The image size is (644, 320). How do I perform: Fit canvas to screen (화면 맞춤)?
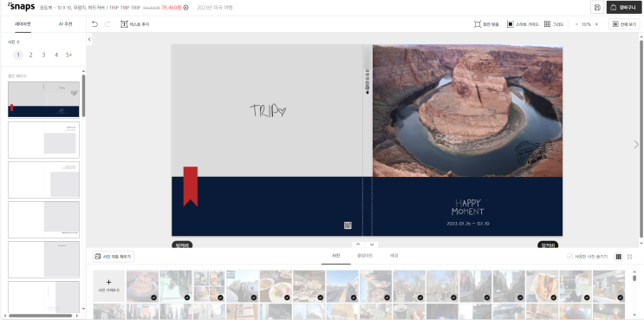pos(486,24)
